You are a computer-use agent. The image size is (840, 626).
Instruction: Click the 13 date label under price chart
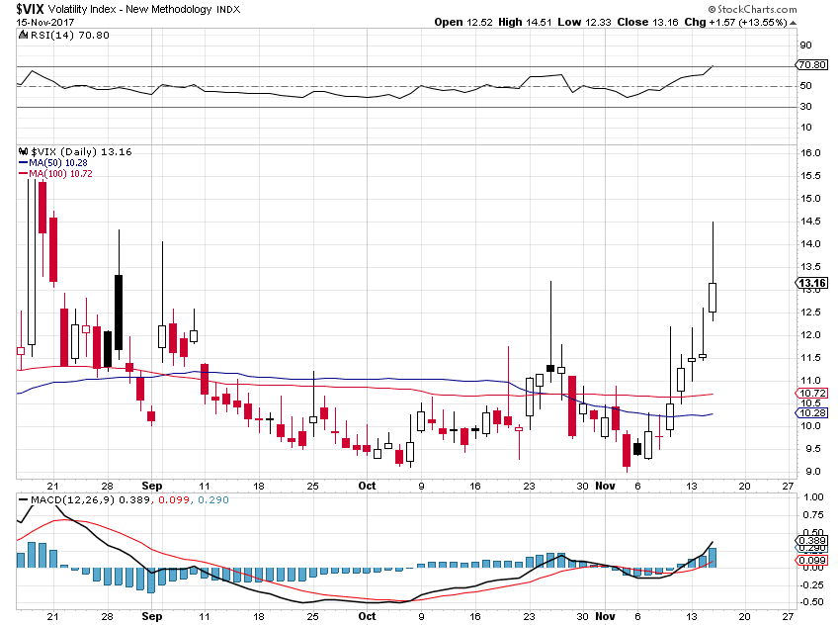[692, 486]
